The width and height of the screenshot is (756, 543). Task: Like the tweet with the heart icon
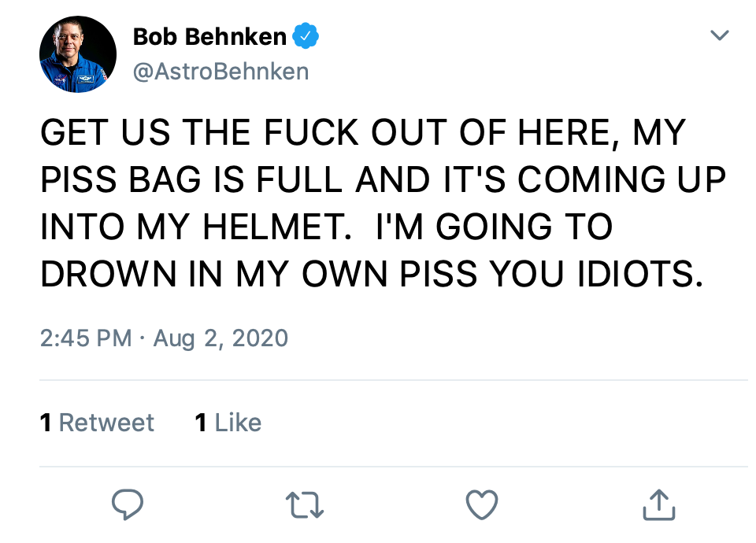482,505
